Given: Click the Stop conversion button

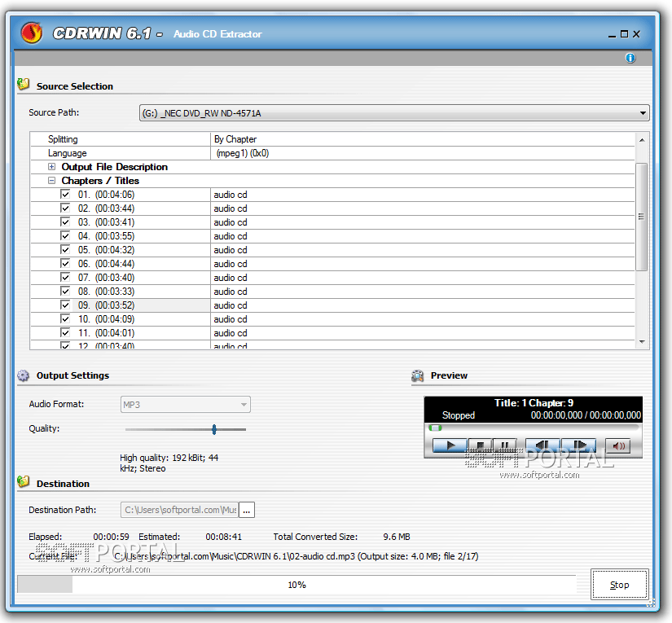Looking at the screenshot, I should coord(619,585).
